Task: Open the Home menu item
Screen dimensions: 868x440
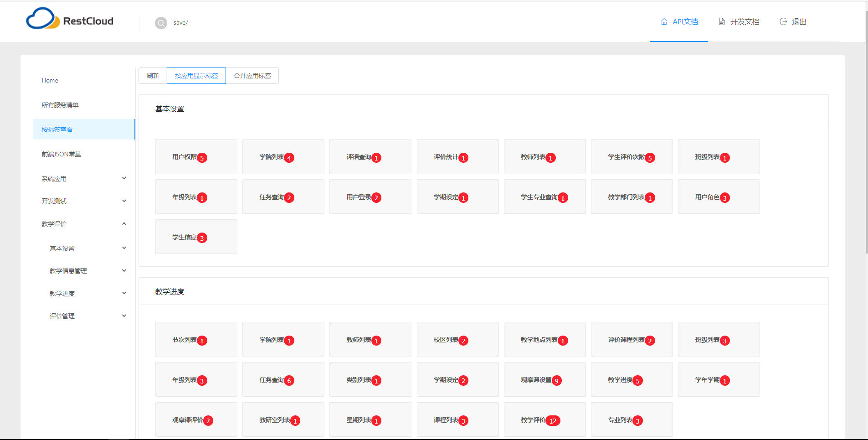Action: point(84,80)
